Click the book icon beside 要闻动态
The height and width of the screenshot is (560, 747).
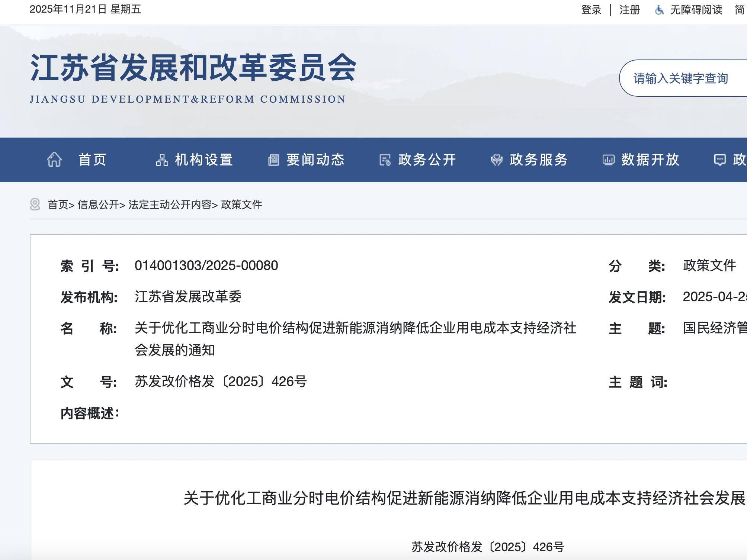coord(274,160)
